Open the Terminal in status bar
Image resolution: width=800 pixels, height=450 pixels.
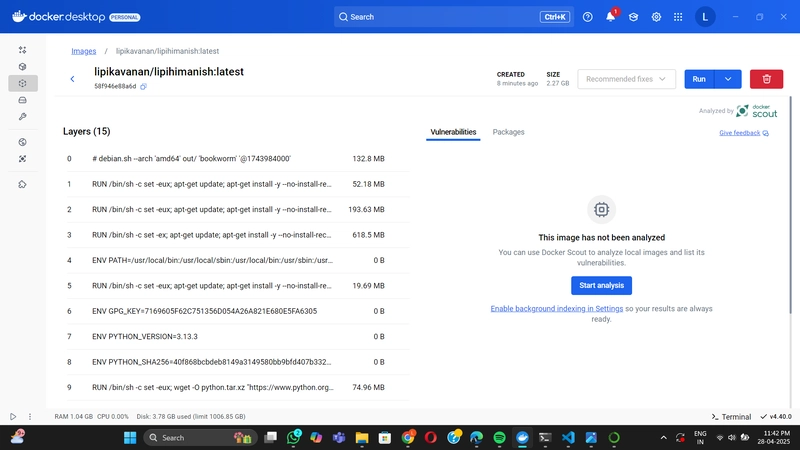click(731, 417)
